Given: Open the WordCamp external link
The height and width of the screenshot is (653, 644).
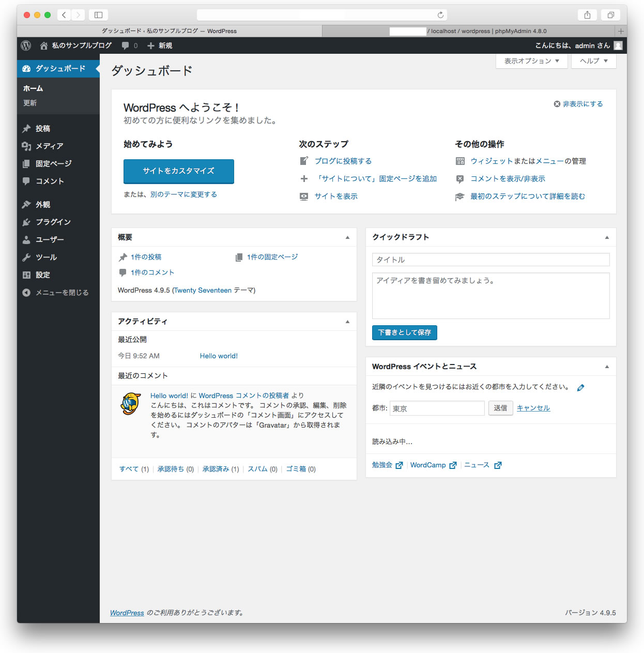Looking at the screenshot, I should [x=433, y=465].
